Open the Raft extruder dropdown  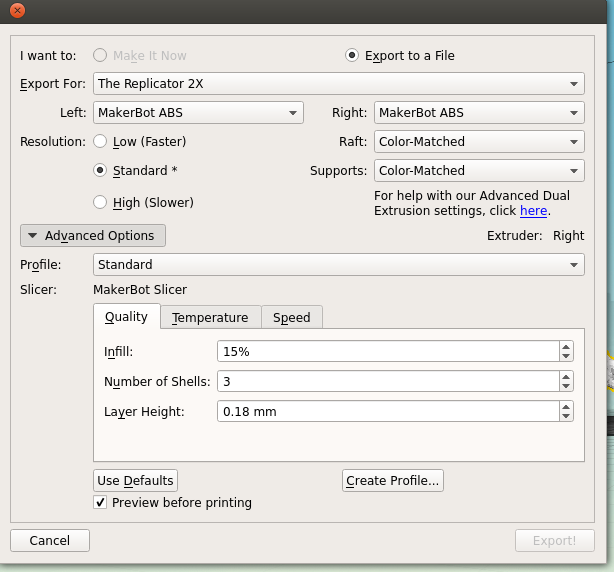[479, 142]
